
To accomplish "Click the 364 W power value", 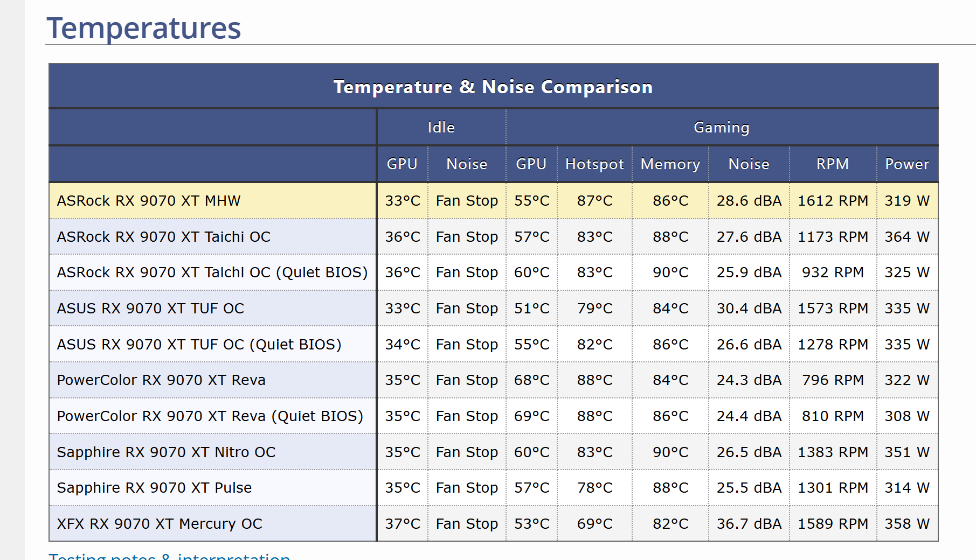I will 907,237.
